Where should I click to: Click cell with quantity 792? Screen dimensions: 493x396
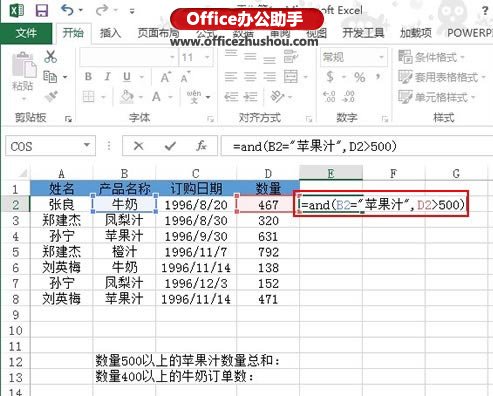coord(268,252)
